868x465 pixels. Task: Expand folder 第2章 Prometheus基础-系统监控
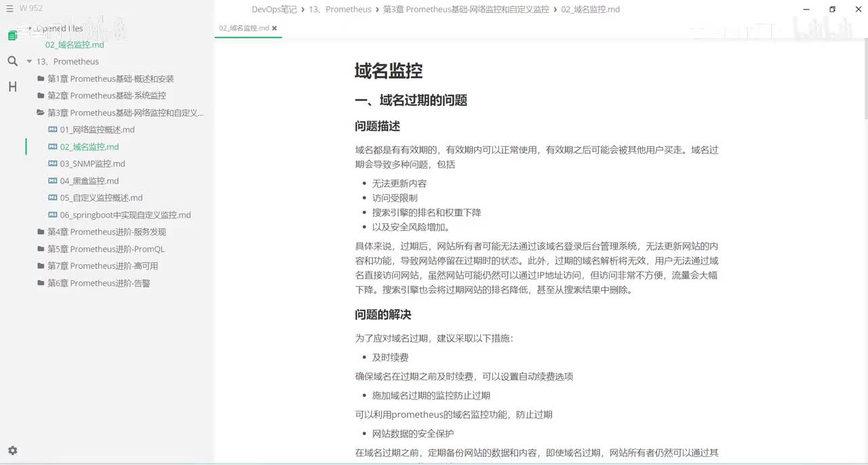click(x=106, y=96)
